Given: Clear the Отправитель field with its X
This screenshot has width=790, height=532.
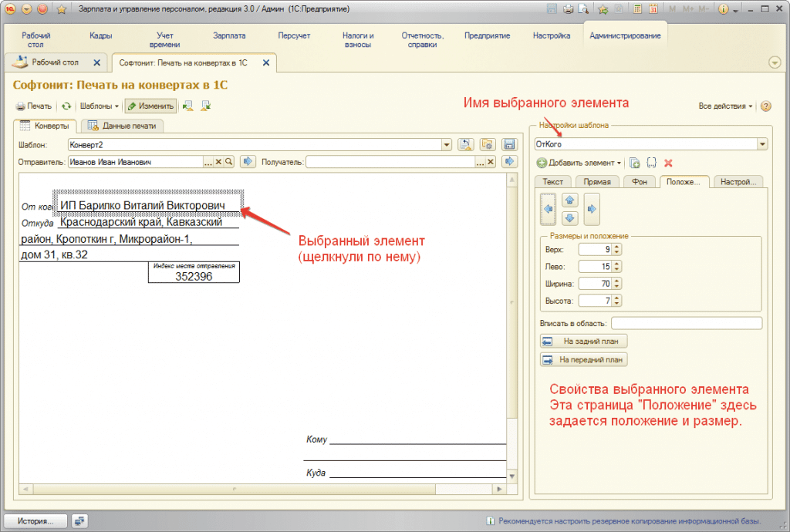Looking at the screenshot, I should pos(218,162).
